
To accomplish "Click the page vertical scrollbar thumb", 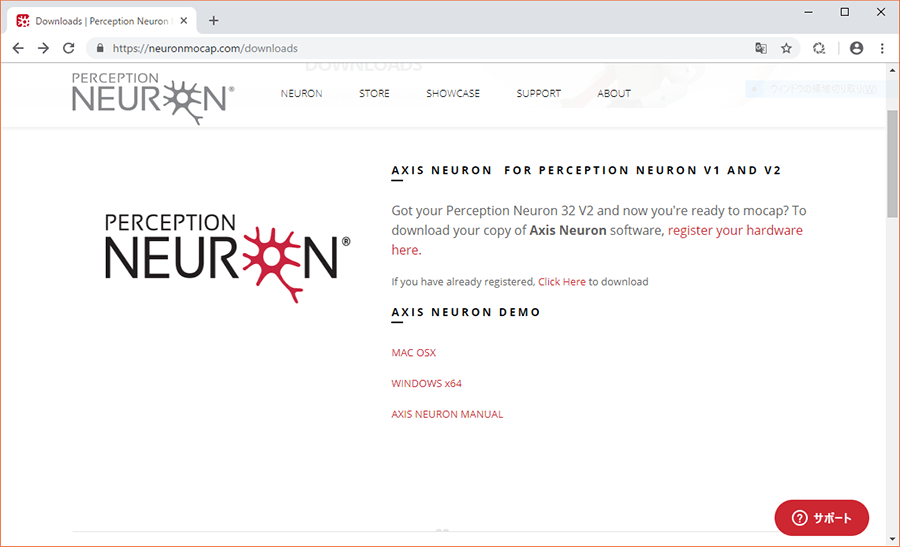I will 892,164.
